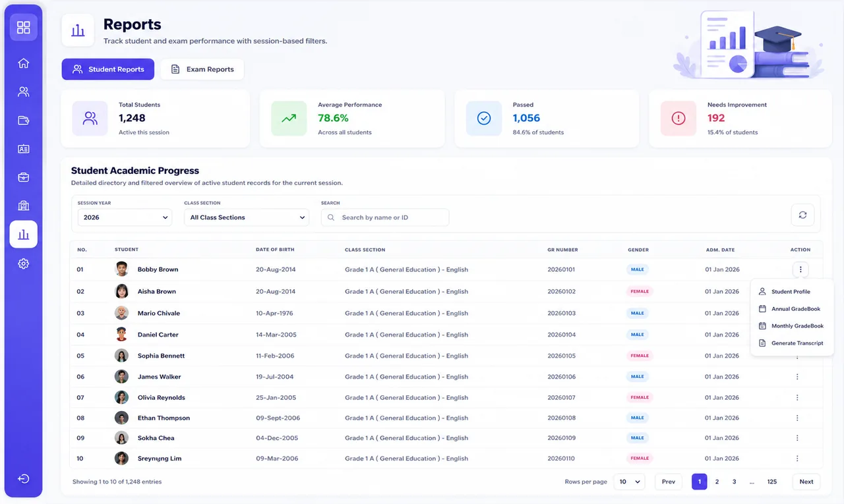Click the briefcase icon in sidebar
Image resolution: width=844 pixels, height=504 pixels.
point(24,177)
